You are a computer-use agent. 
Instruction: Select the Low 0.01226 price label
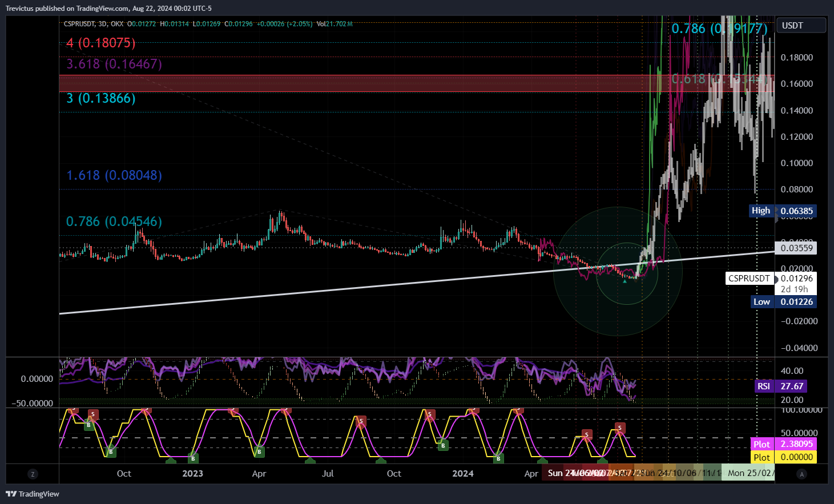click(x=784, y=301)
